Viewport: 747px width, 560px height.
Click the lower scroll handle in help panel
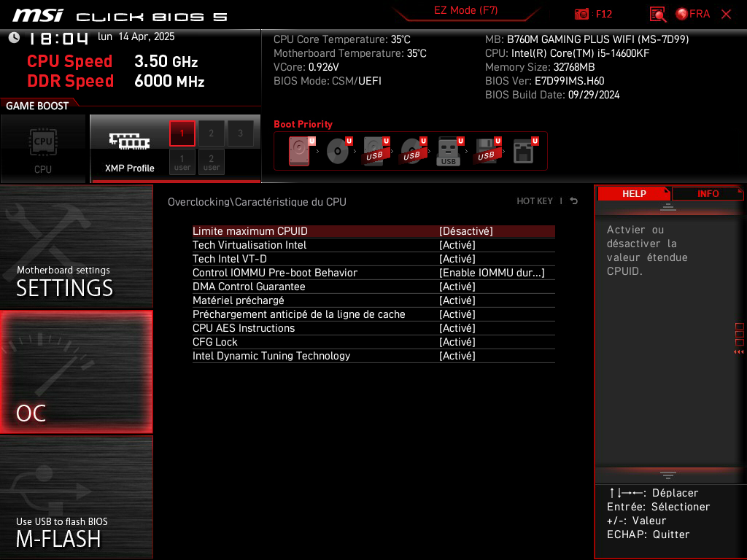(x=668, y=475)
